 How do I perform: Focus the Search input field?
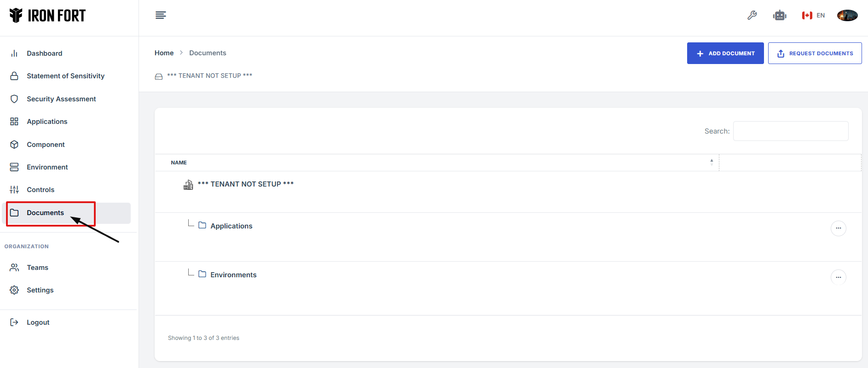click(790, 131)
